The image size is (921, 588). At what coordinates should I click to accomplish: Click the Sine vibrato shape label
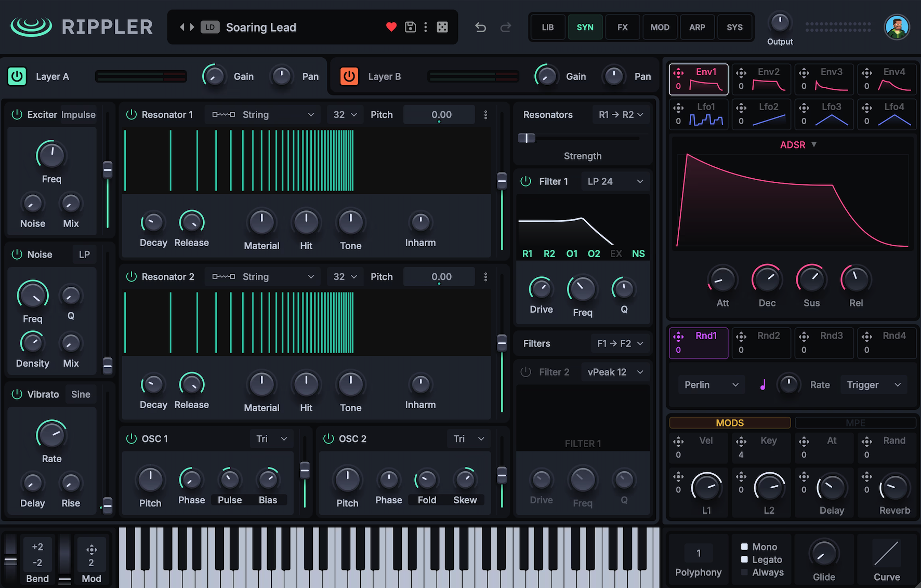(x=81, y=394)
